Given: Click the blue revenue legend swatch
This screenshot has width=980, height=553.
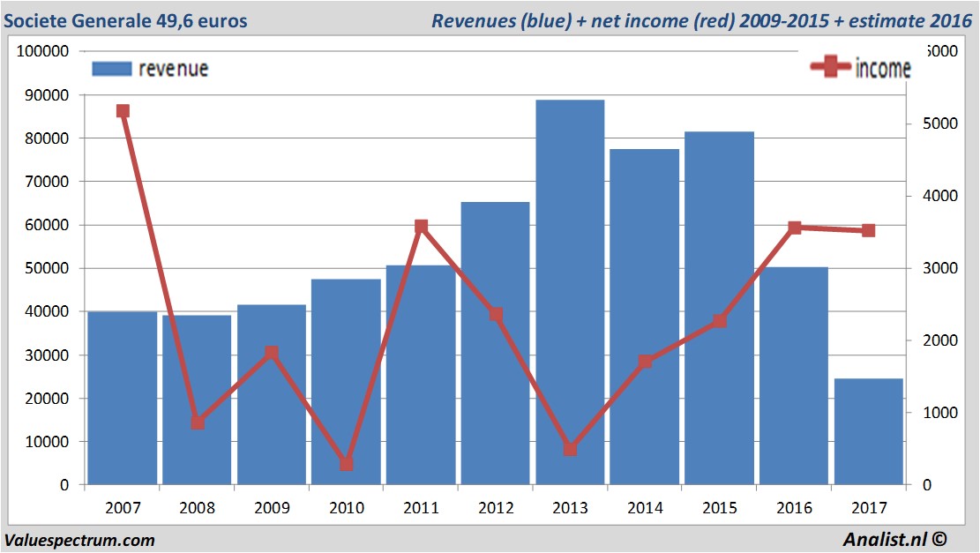Looking at the screenshot, I should tap(112, 69).
